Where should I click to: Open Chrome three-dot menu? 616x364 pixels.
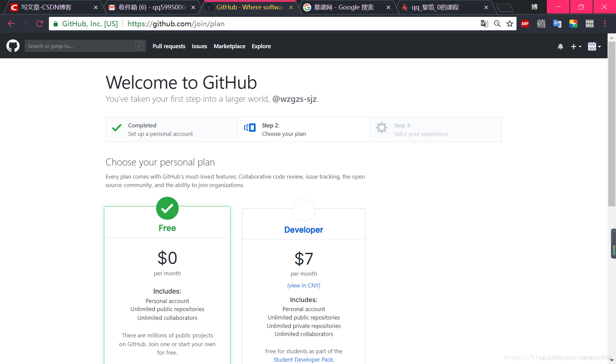(605, 24)
